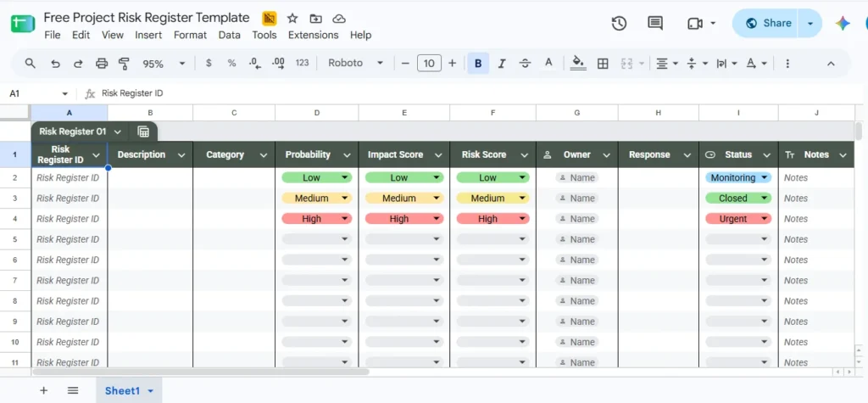The height and width of the screenshot is (403, 868).
Task: Click the Owner Name chip in row 2
Action: (x=576, y=177)
